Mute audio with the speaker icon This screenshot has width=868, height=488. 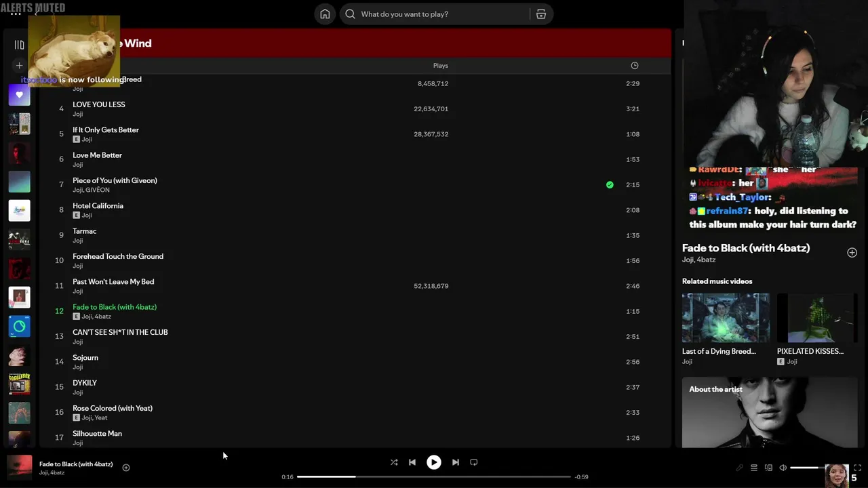[783, 468]
